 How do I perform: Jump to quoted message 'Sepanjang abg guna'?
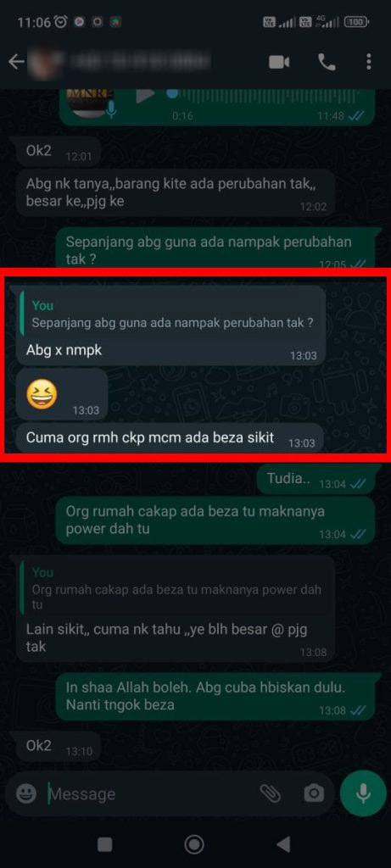point(170,315)
